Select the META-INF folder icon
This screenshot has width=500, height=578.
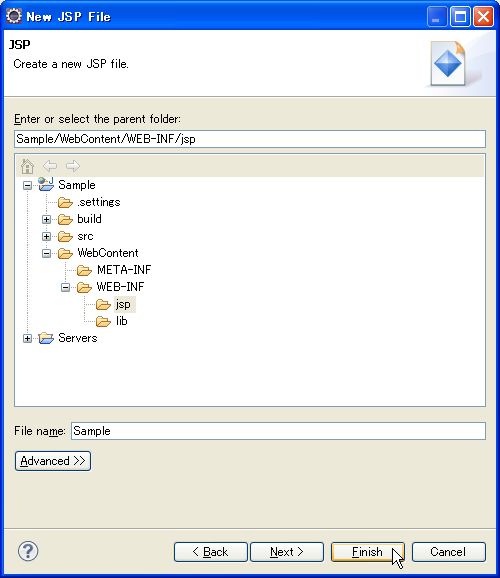84,271
